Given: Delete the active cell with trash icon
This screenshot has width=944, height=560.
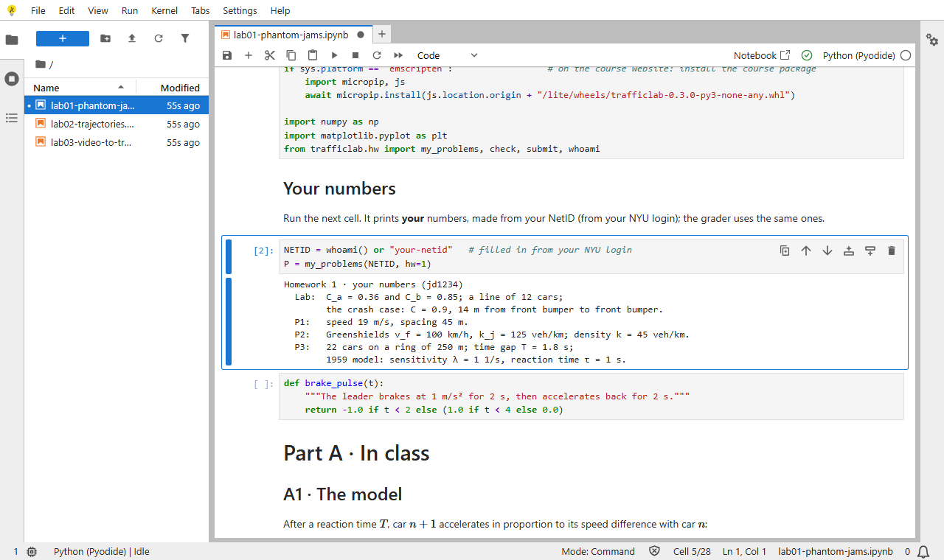Looking at the screenshot, I should pos(892,251).
